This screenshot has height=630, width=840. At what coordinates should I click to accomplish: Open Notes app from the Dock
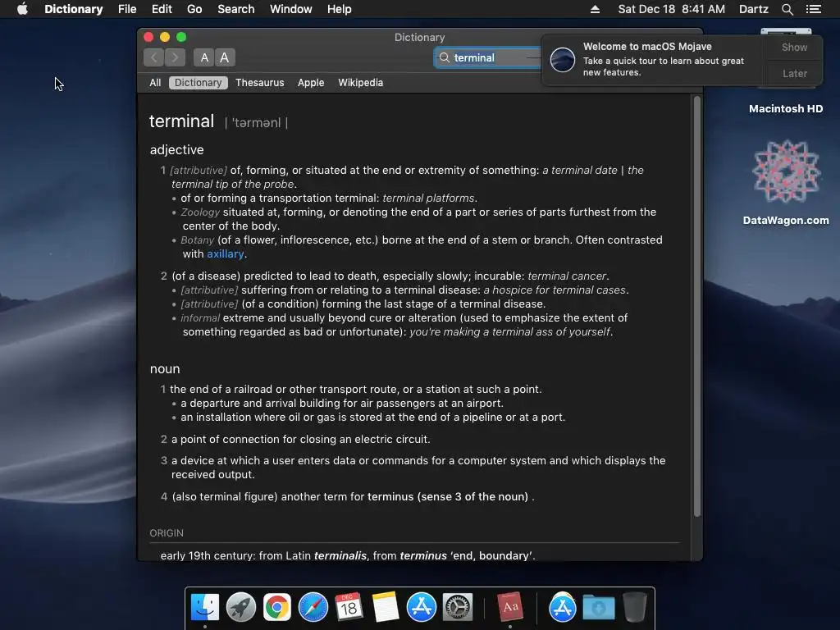(386, 608)
